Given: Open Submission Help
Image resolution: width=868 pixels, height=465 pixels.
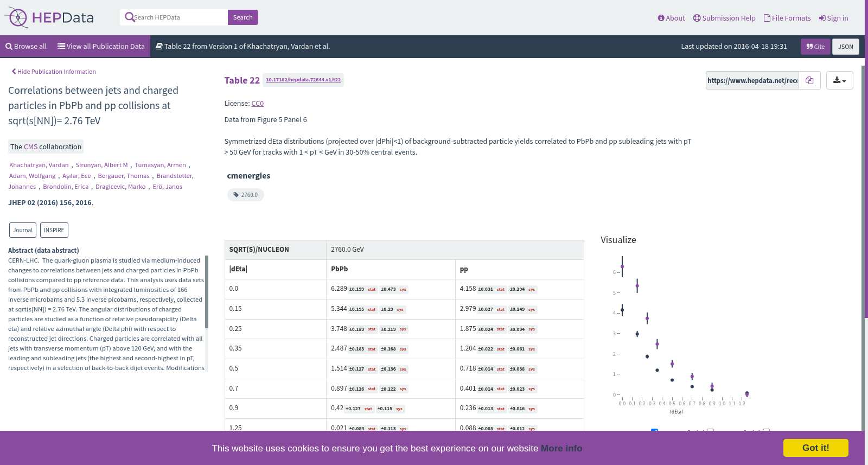Looking at the screenshot, I should click(x=724, y=18).
